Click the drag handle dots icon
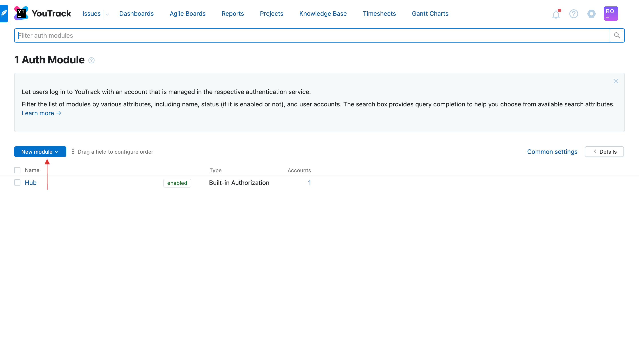 click(73, 151)
